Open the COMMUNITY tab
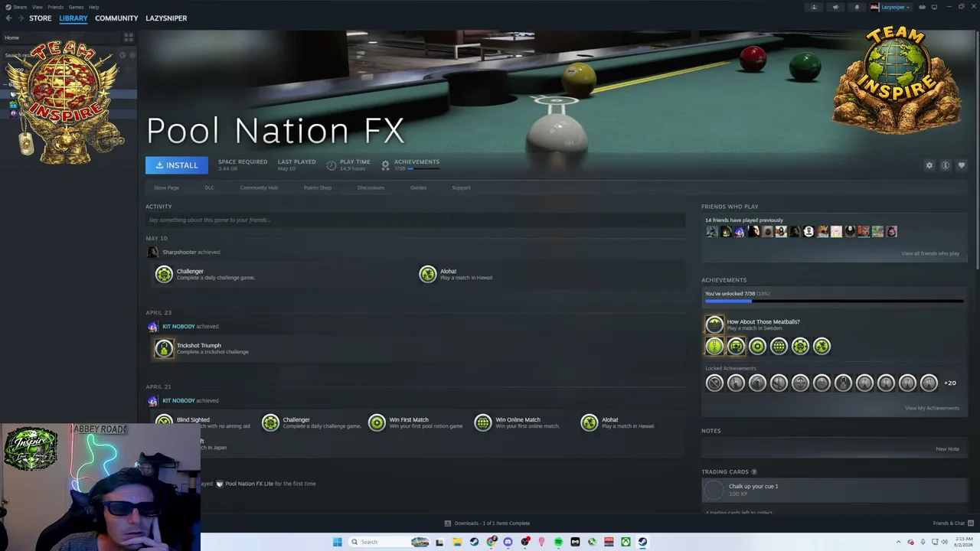Image resolution: width=980 pixels, height=551 pixels. pos(116,18)
